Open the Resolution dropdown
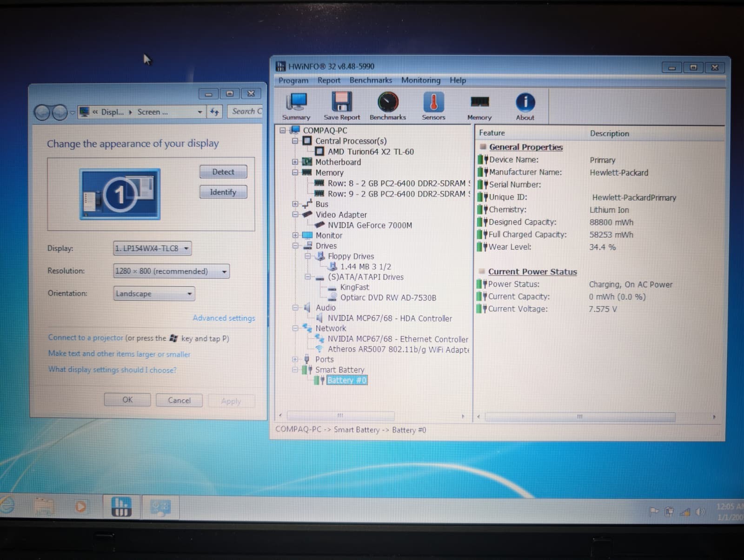This screenshot has height=560, width=744. click(x=172, y=271)
